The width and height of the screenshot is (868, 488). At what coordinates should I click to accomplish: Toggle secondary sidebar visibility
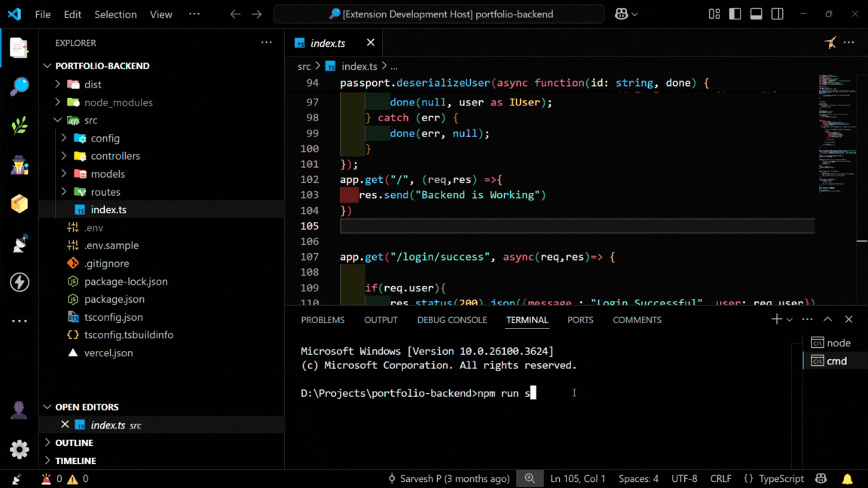click(x=777, y=14)
